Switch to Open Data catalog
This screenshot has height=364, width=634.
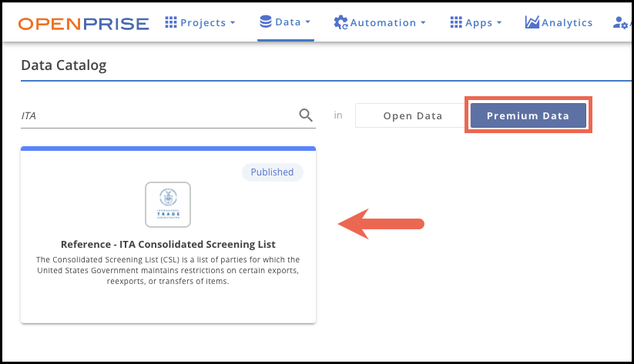(412, 115)
